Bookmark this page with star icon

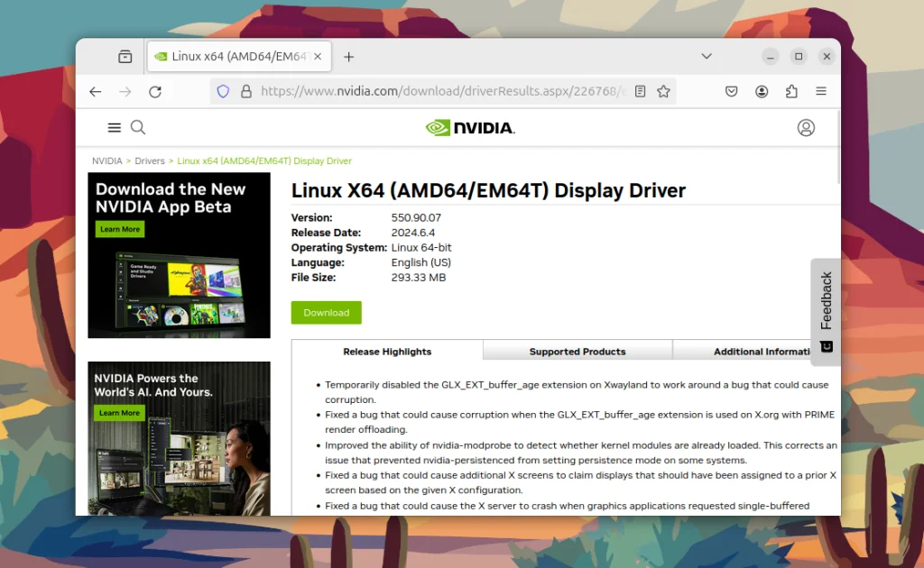tap(663, 91)
